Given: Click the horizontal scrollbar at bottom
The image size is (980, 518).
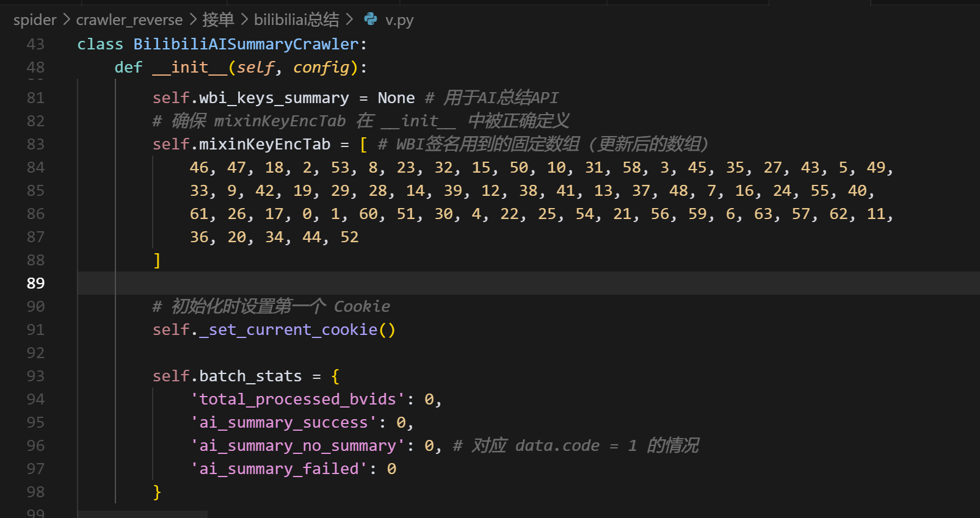Looking at the screenshot, I should click(143, 514).
